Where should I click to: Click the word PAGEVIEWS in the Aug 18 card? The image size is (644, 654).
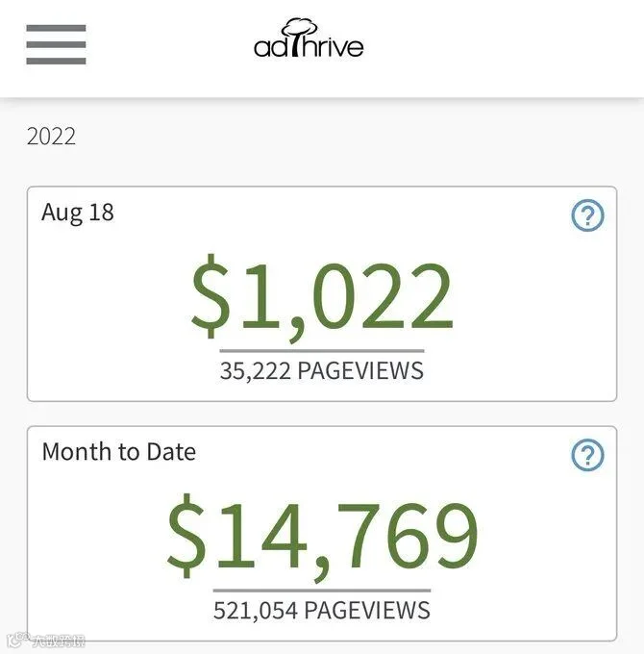coord(360,371)
